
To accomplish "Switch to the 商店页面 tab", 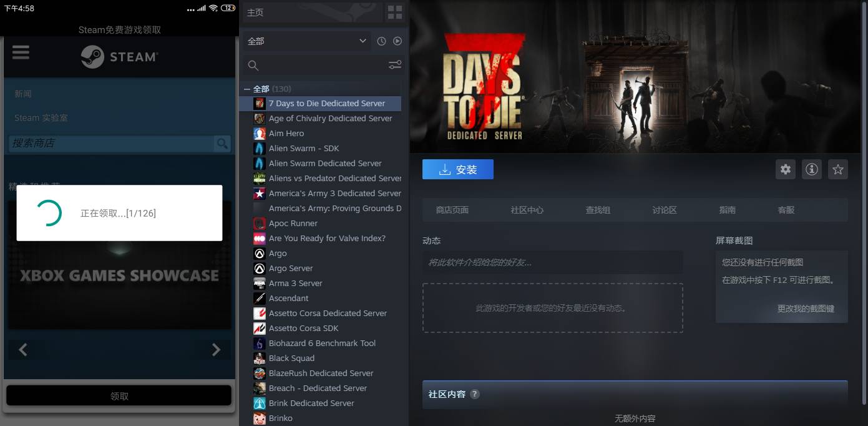I will [x=451, y=210].
